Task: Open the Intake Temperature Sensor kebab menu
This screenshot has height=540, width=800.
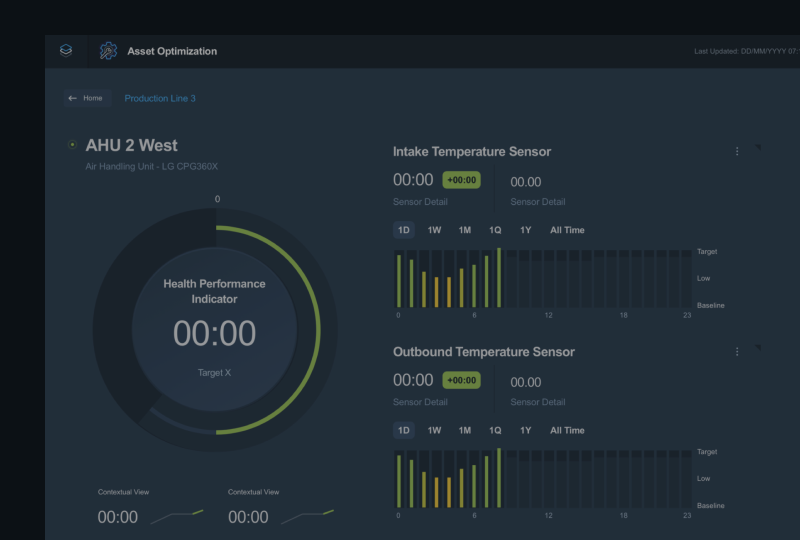Action: [x=737, y=152]
